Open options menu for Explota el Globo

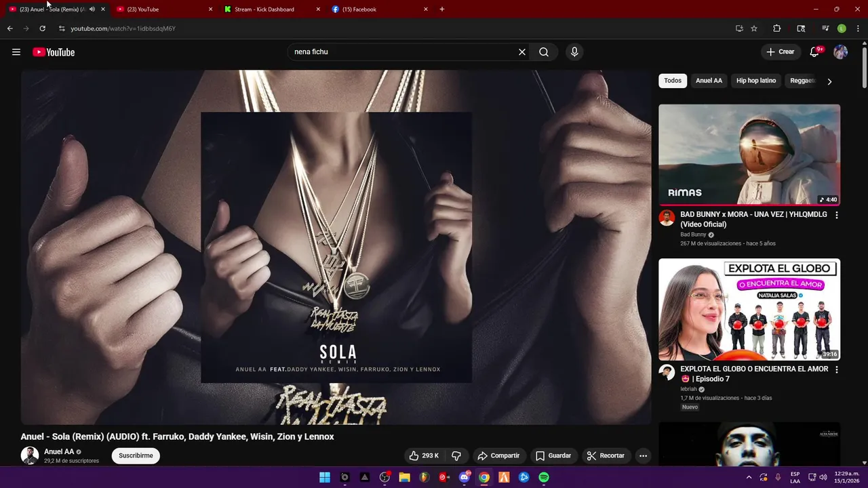click(x=836, y=369)
